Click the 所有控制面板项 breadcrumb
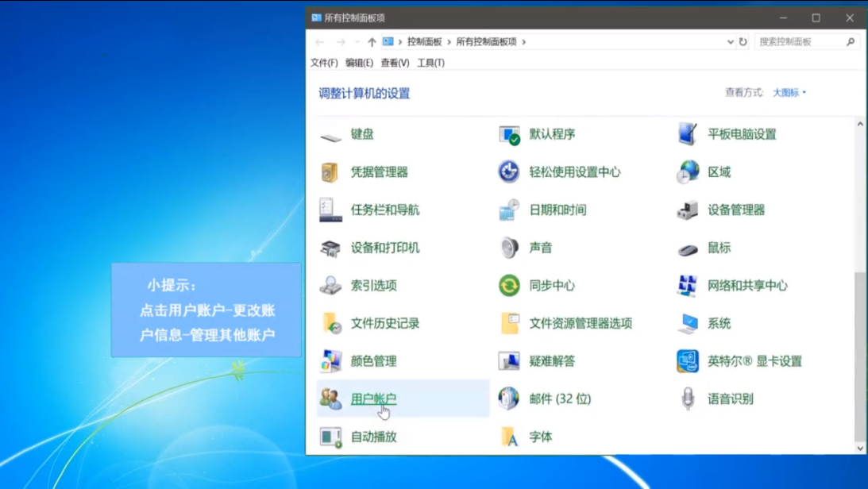The height and width of the screenshot is (489, 868). tap(486, 41)
